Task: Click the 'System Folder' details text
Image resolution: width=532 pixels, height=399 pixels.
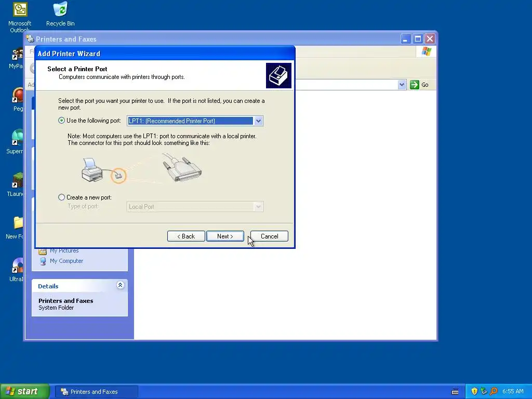Action: pyautogui.click(x=56, y=308)
